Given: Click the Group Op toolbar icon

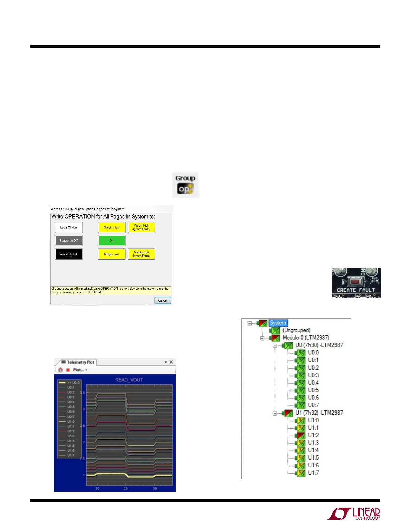Looking at the screenshot, I should [186, 185].
